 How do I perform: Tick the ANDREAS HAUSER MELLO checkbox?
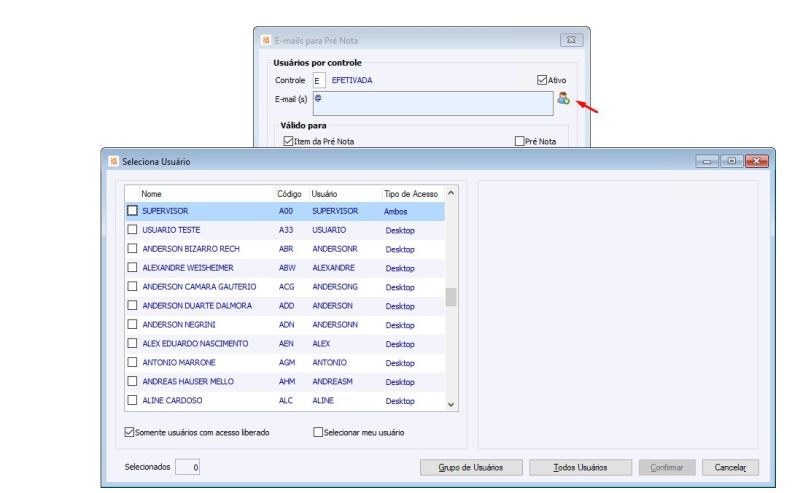point(132,381)
